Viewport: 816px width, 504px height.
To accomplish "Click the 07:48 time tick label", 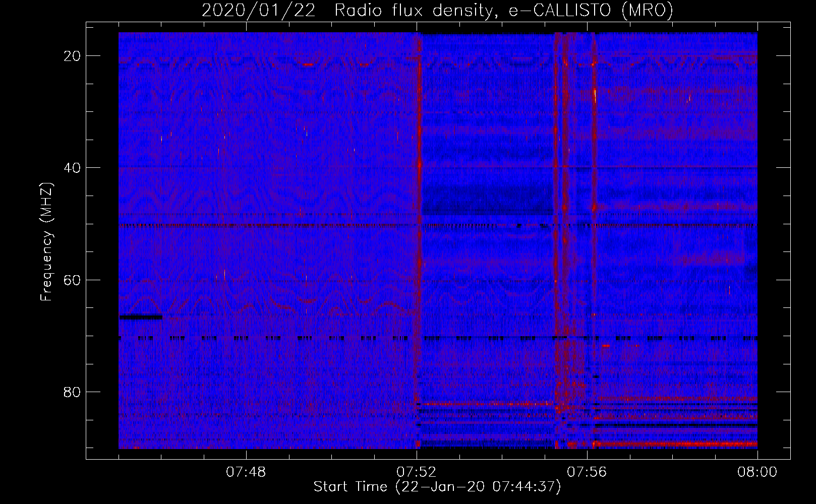I will [246, 472].
